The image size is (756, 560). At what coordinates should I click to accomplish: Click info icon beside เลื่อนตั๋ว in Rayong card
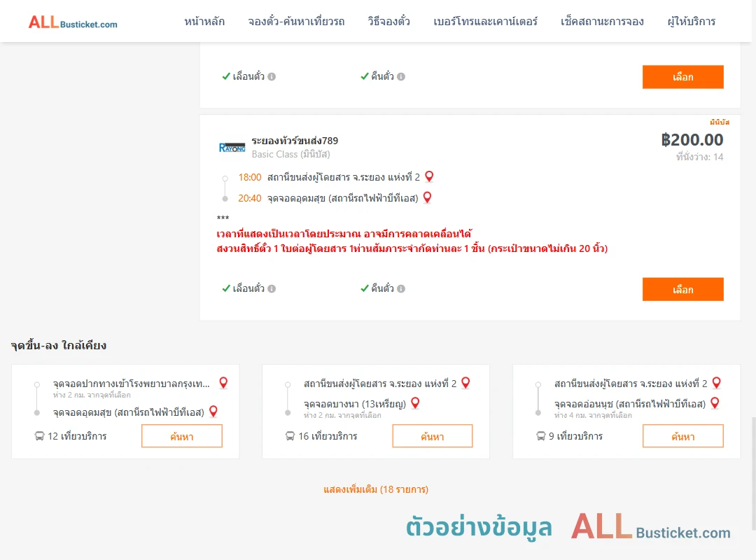pyautogui.click(x=272, y=289)
